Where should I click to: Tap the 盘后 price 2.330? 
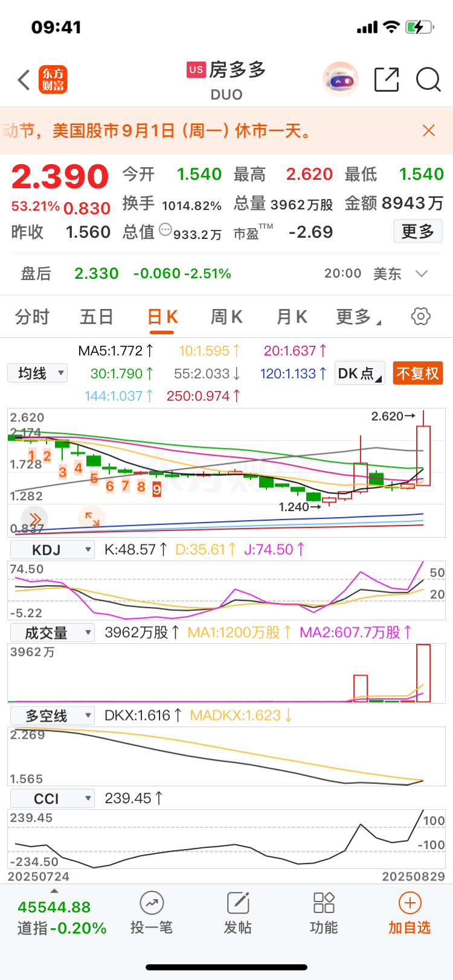[x=97, y=273]
